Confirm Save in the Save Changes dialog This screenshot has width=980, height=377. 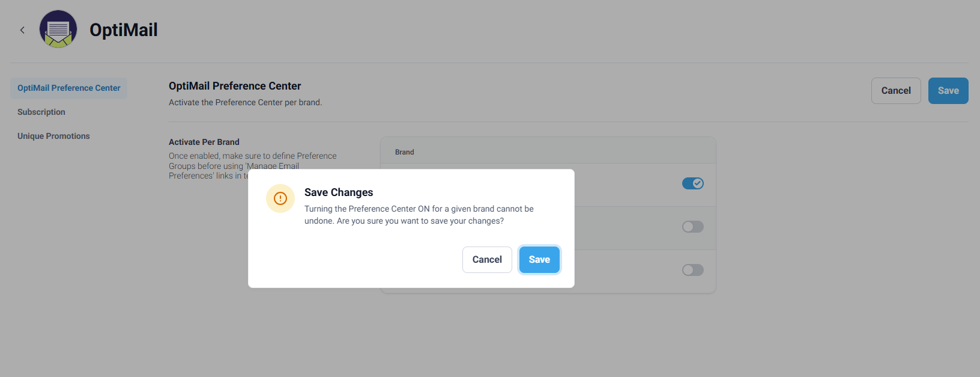(x=539, y=260)
